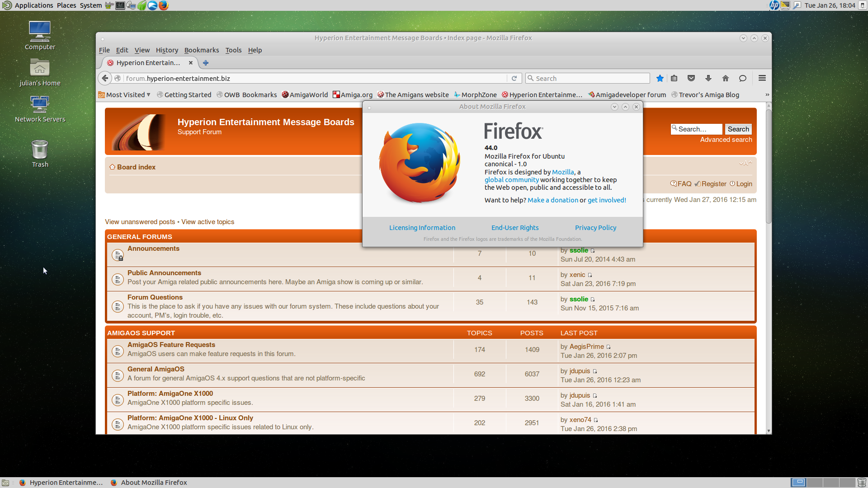This screenshot has width=868, height=488.
Task: Reload the page with refresh icon
Action: 514,78
